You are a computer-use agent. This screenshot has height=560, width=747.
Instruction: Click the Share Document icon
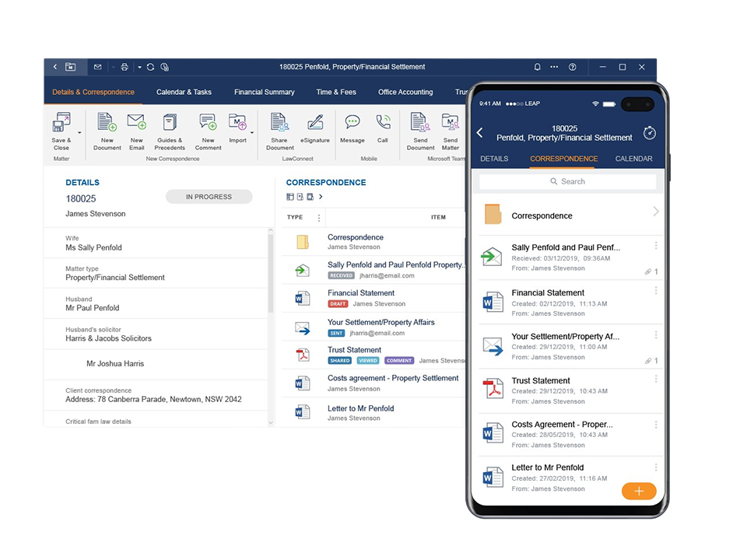tap(279, 123)
